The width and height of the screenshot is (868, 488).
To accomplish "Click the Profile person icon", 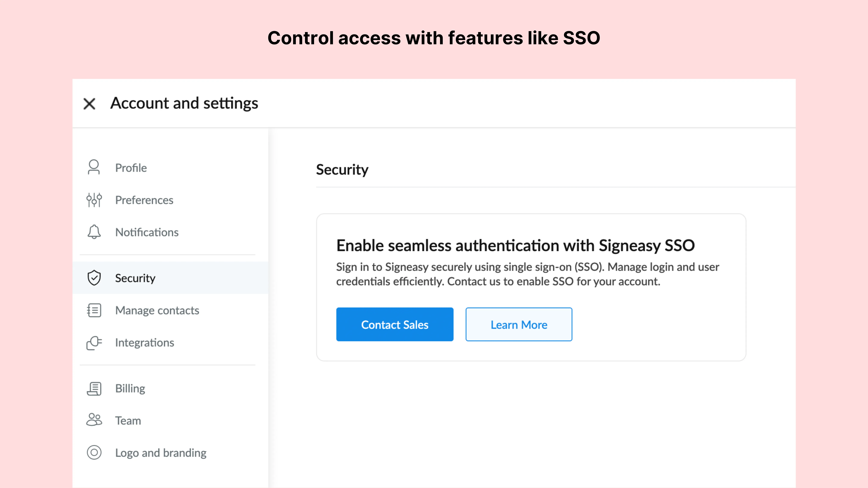I will click(x=94, y=167).
